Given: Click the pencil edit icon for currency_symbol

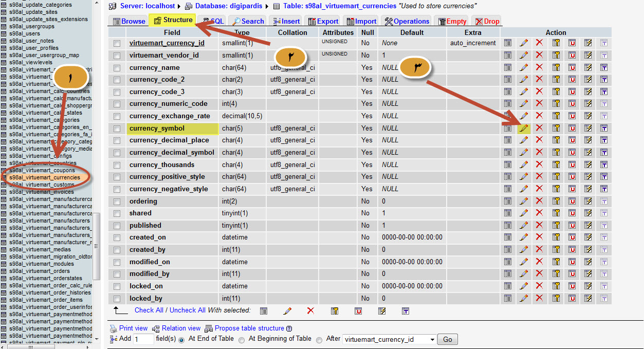Looking at the screenshot, I should pos(524,128).
